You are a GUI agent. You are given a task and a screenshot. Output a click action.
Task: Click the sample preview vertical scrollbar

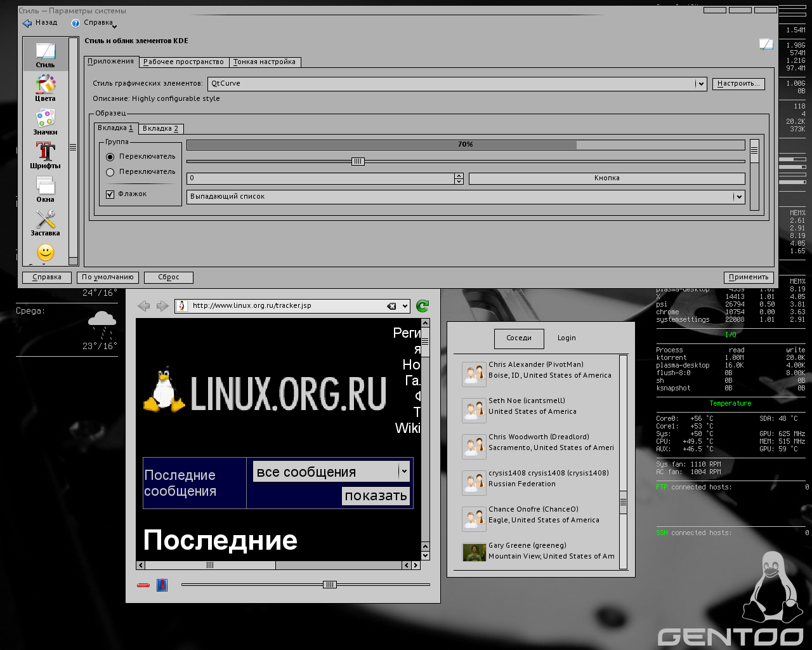click(x=754, y=175)
